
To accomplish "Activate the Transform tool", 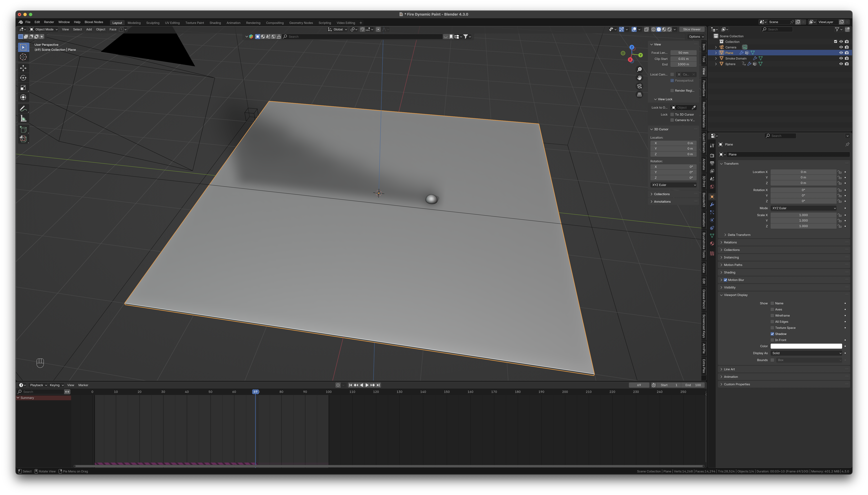I will tap(23, 98).
